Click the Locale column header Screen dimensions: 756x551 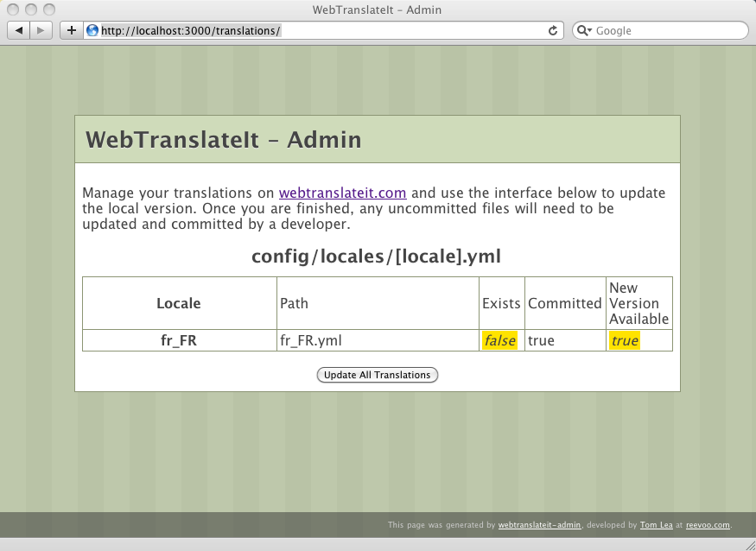(x=179, y=303)
